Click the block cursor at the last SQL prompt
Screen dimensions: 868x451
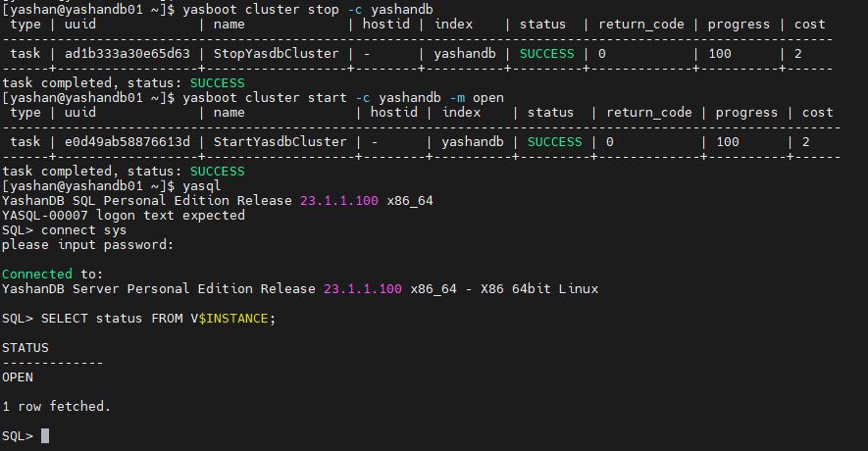pos(45,436)
